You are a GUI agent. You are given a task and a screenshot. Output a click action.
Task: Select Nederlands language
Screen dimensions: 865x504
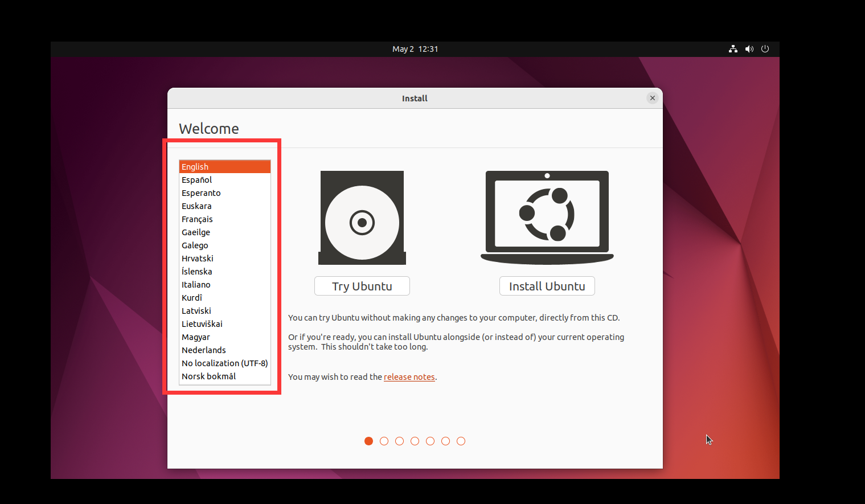225,350
